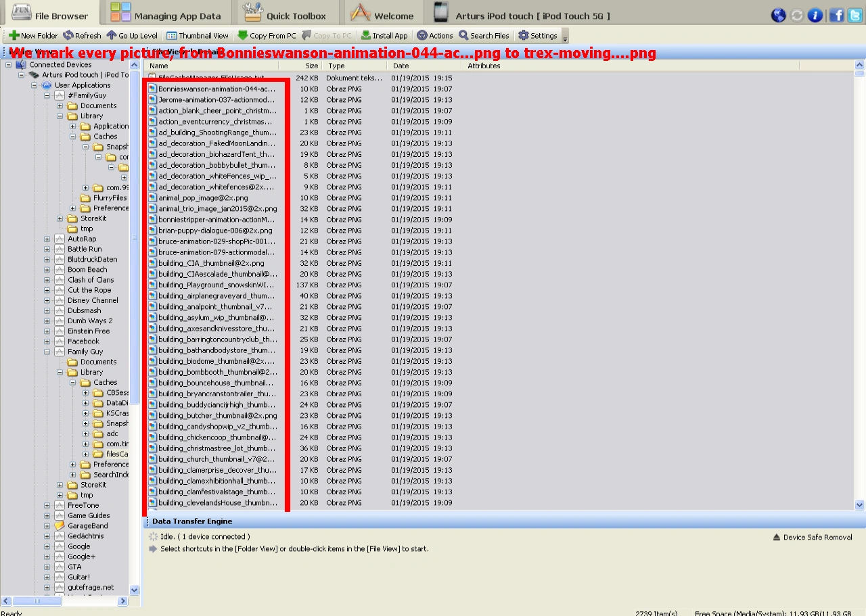Click Install App in the toolbar
Image resolution: width=866 pixels, height=616 pixels.
(x=384, y=36)
